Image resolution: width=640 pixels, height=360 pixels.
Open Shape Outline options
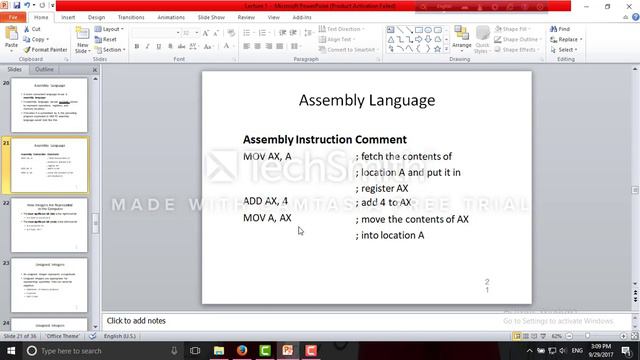tap(517, 40)
